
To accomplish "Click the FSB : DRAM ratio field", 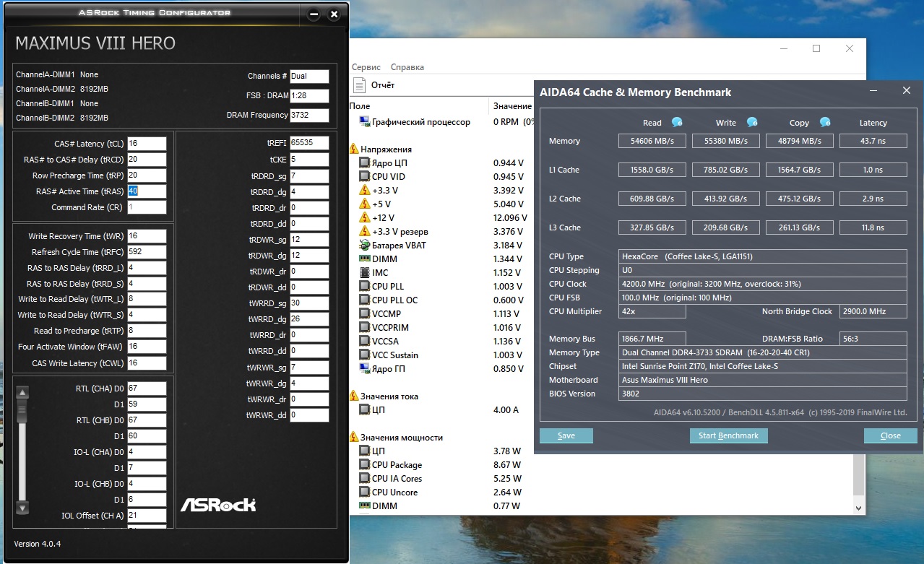I will point(309,95).
